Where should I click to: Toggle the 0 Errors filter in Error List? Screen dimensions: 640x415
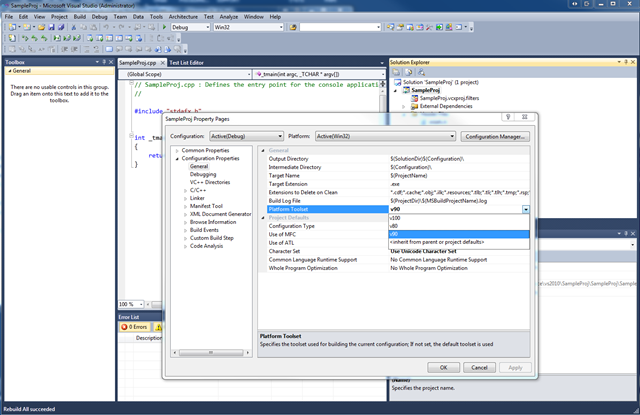[x=135, y=327]
